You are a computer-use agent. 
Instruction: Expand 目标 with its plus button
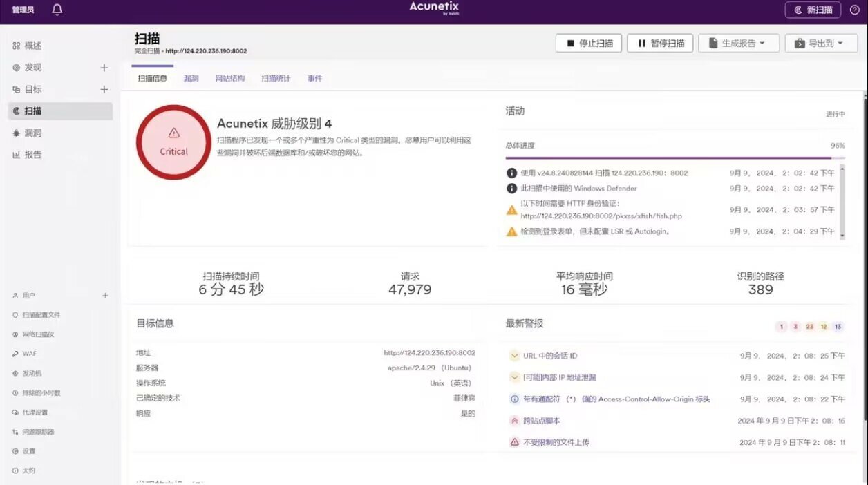pyautogui.click(x=104, y=89)
